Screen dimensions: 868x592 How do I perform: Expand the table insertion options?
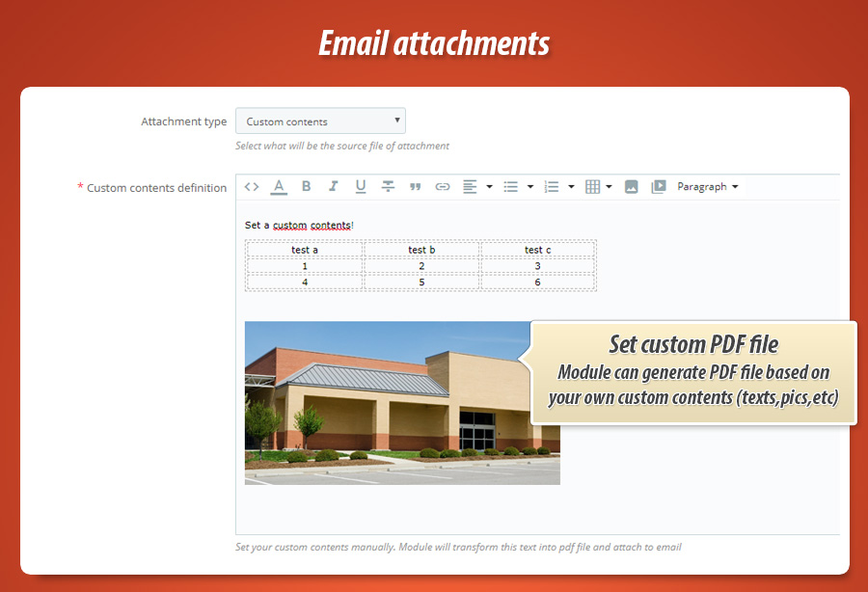tap(610, 186)
